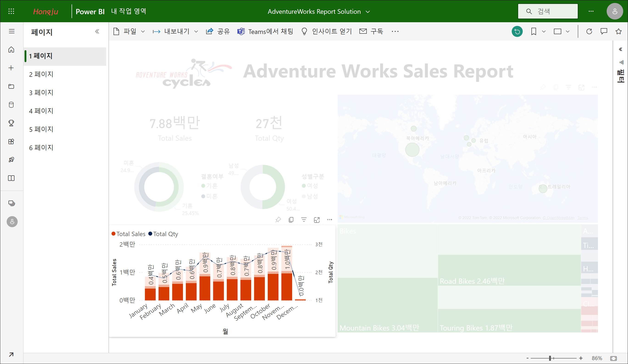This screenshot has height=364, width=628.
Task: Open focus mode on bar chart
Action: (x=317, y=220)
